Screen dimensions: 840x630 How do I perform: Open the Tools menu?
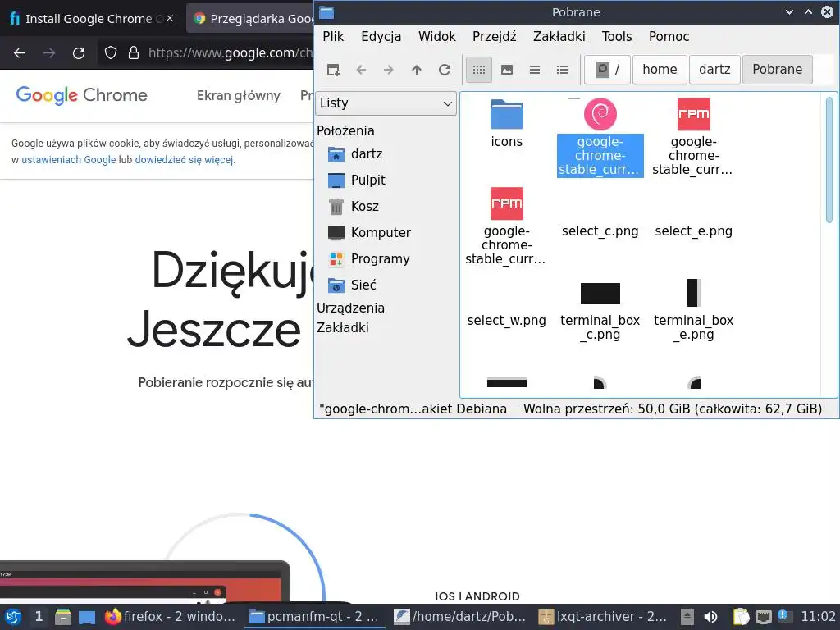(x=617, y=36)
